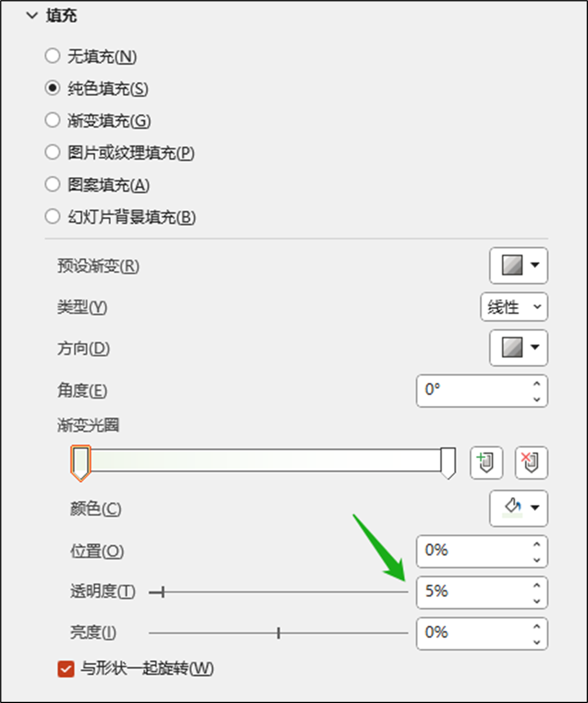
Task: Open the preset gradient swatch menu
Action: (518, 266)
